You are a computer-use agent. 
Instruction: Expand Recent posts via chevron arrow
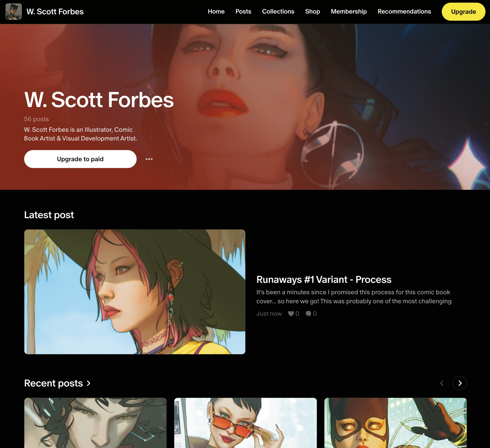pyautogui.click(x=88, y=383)
